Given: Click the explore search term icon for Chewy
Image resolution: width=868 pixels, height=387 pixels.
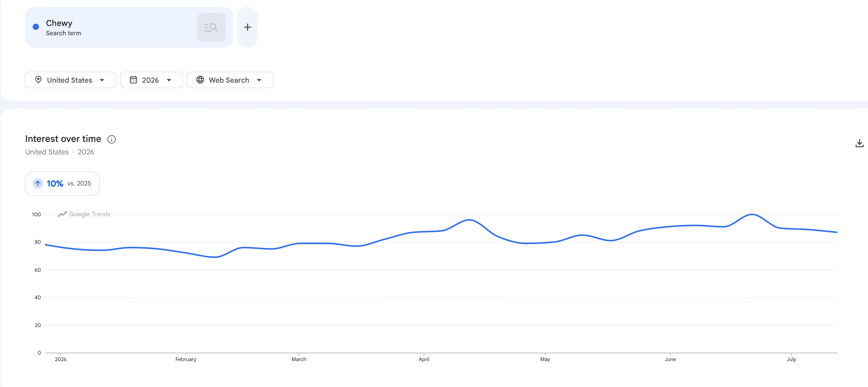Looking at the screenshot, I should pyautogui.click(x=211, y=27).
